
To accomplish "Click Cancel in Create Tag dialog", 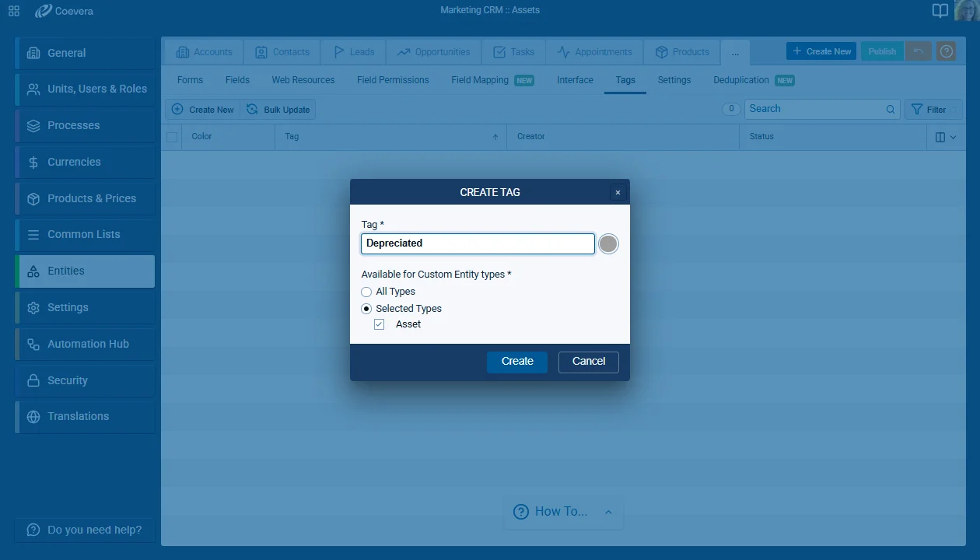I will [589, 362].
